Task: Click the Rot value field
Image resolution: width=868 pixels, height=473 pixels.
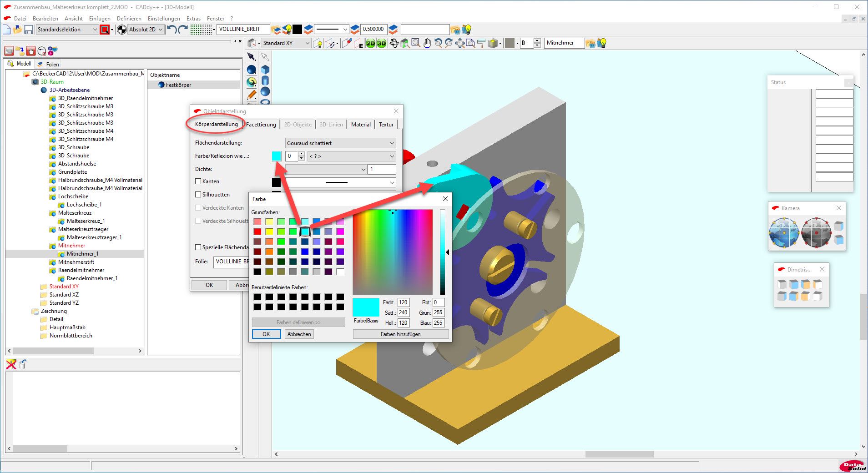Action: click(x=438, y=302)
